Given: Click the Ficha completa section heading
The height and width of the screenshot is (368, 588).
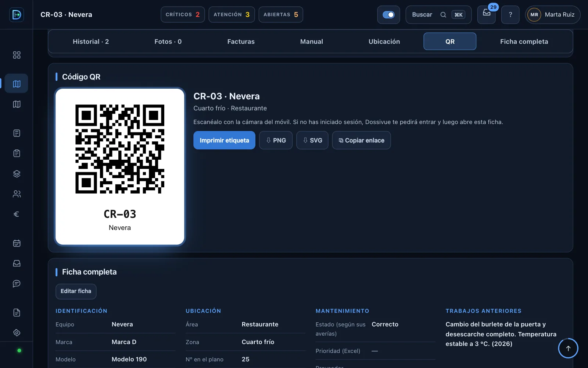Looking at the screenshot, I should (x=89, y=272).
